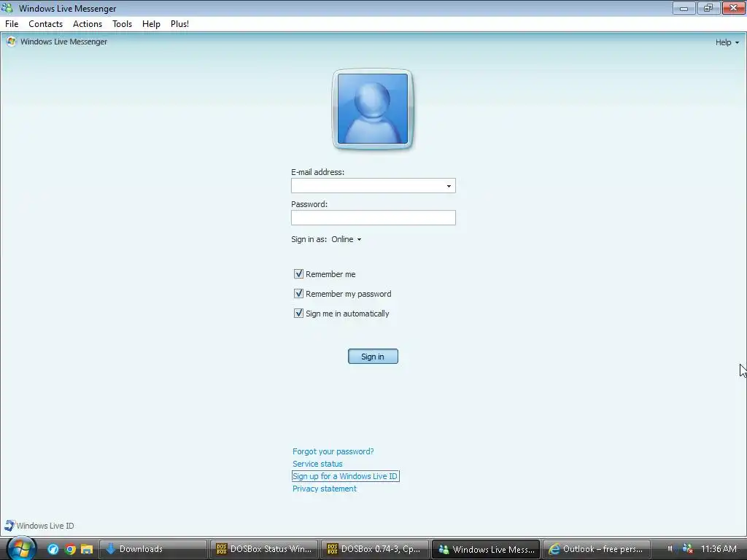The width and height of the screenshot is (747, 560).
Task: Uncheck Remember me checkbox
Action: coord(298,274)
